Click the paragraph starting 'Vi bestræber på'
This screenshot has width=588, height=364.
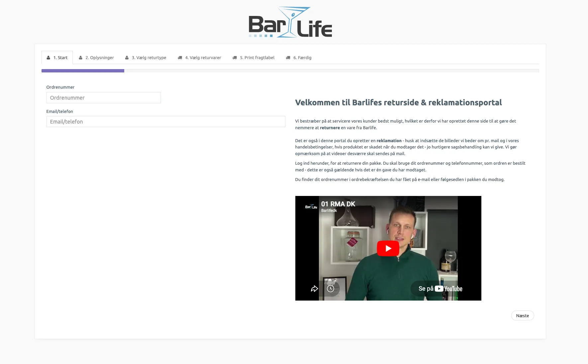(x=406, y=124)
